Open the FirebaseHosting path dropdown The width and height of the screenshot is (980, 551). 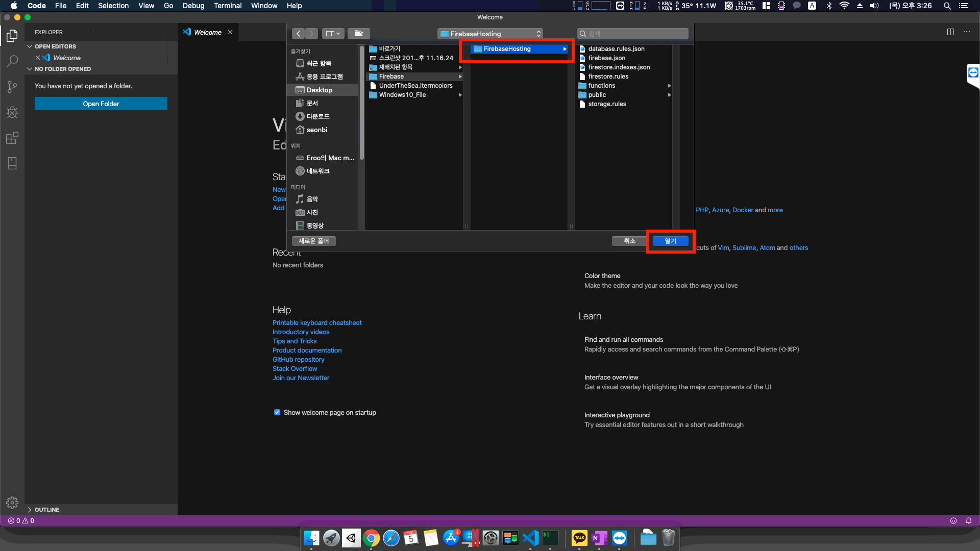pyautogui.click(x=490, y=34)
